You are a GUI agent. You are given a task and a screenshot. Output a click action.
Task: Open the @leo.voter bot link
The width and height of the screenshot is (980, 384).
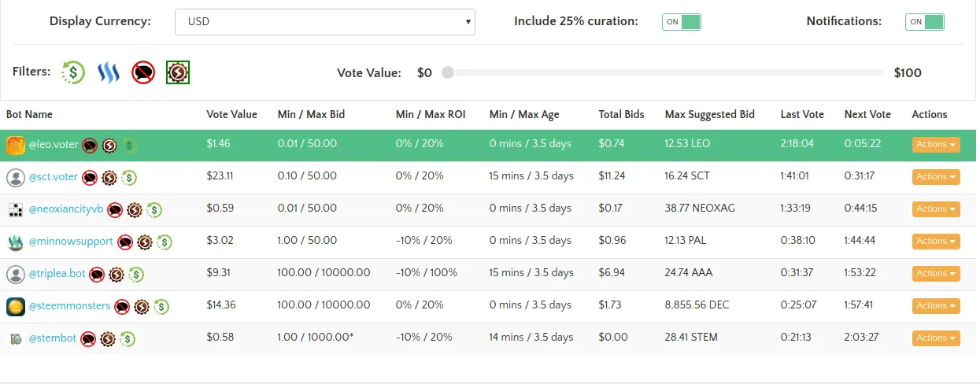[54, 145]
